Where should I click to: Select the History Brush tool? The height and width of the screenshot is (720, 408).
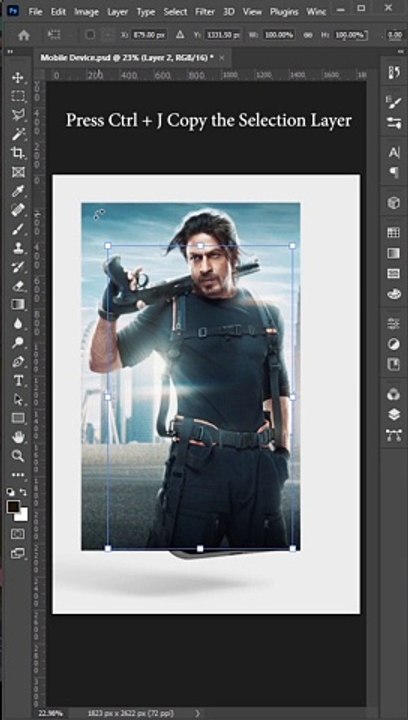click(18, 267)
